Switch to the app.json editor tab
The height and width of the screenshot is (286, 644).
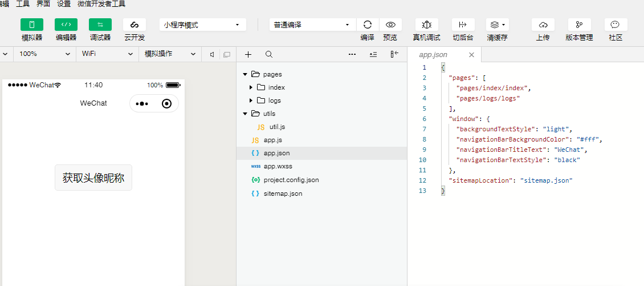point(433,55)
